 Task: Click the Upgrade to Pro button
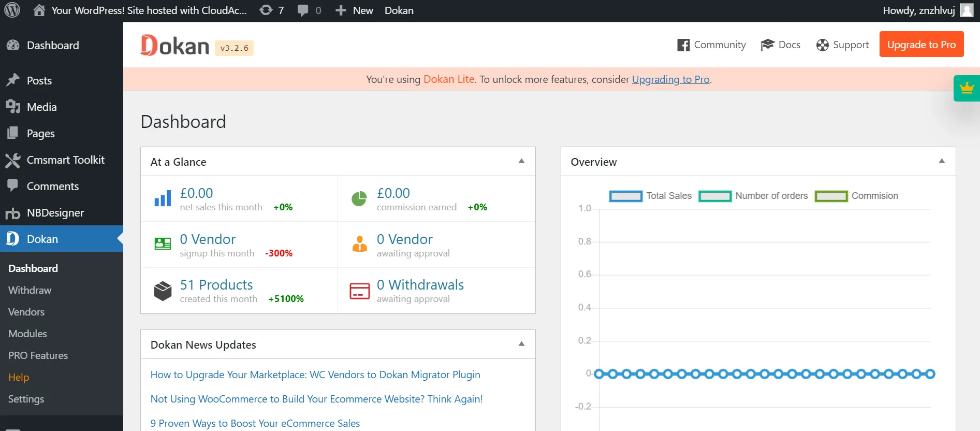pos(921,45)
